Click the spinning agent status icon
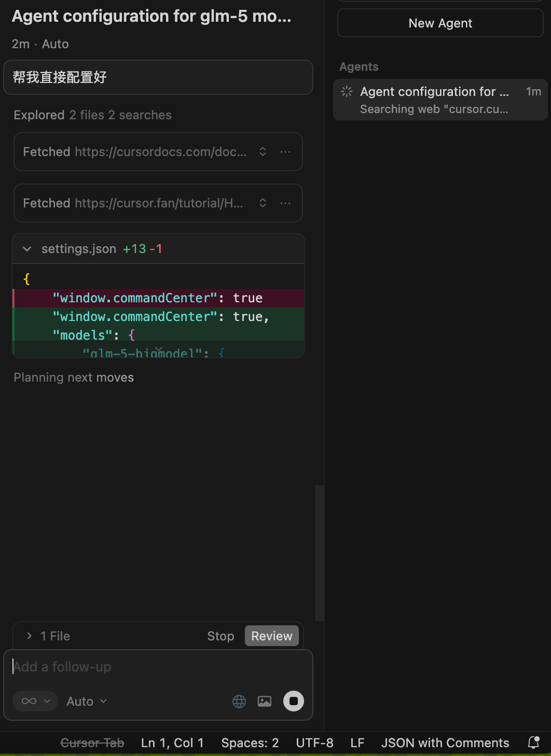Screen dimensions: 551x756 (x=346, y=91)
